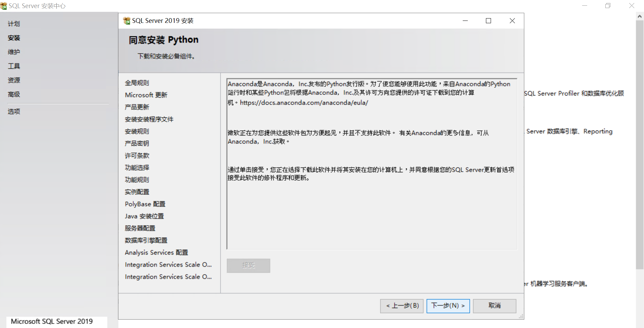Click the 功能规则 setup step

137,180
